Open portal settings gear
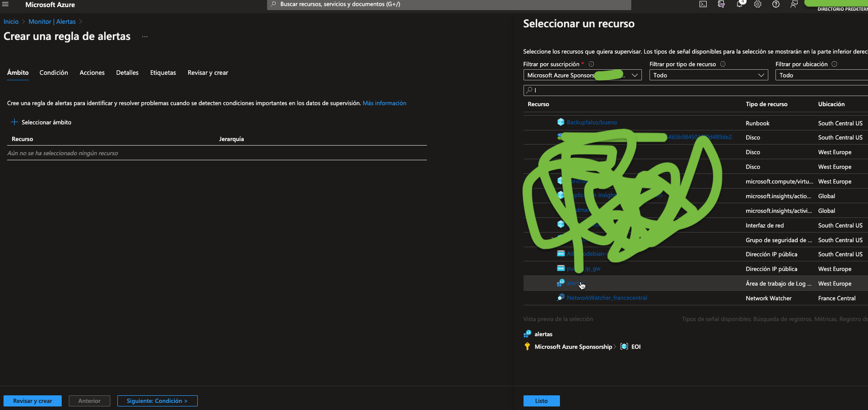Viewport: 868px width, 410px height. [758, 5]
